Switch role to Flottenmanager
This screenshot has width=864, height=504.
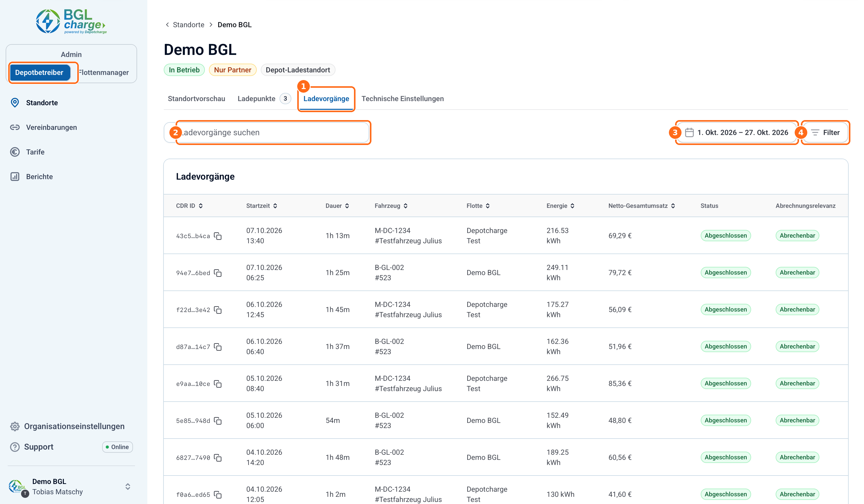tap(104, 72)
